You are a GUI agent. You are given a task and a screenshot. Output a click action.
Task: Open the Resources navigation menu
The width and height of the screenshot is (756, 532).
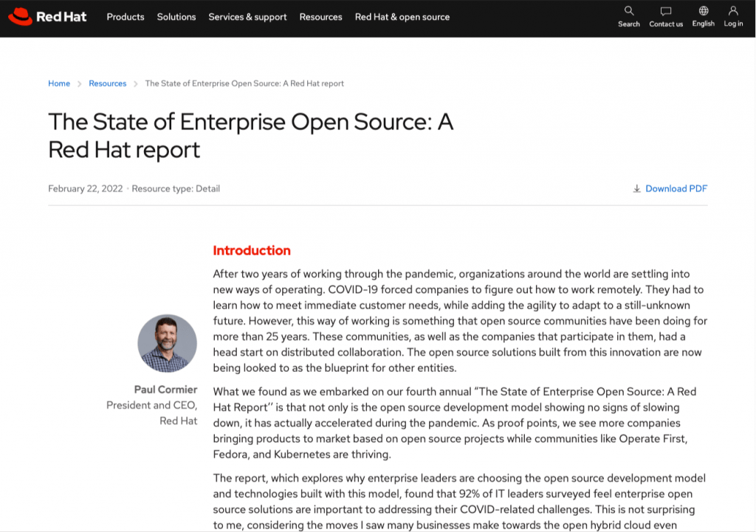tap(320, 17)
